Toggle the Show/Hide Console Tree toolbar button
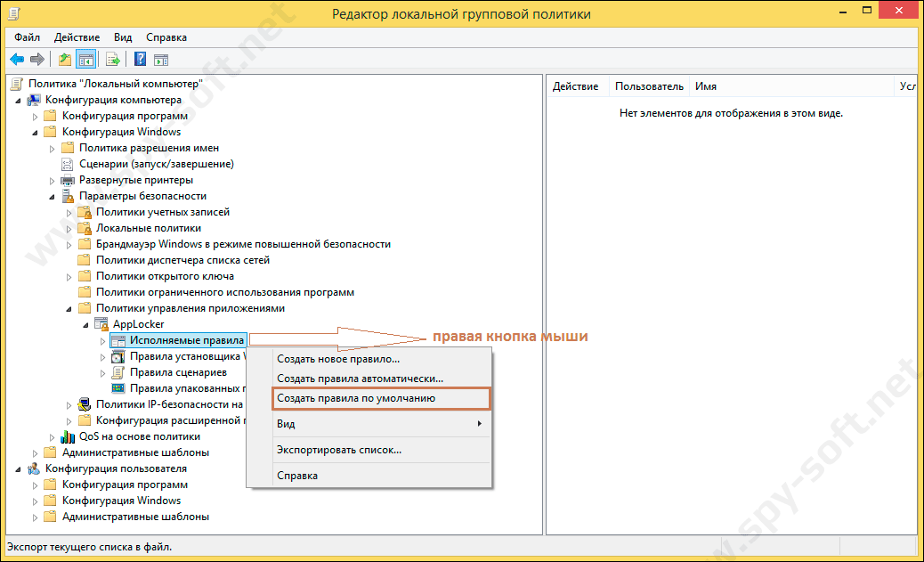This screenshot has width=924, height=562. tap(86, 60)
